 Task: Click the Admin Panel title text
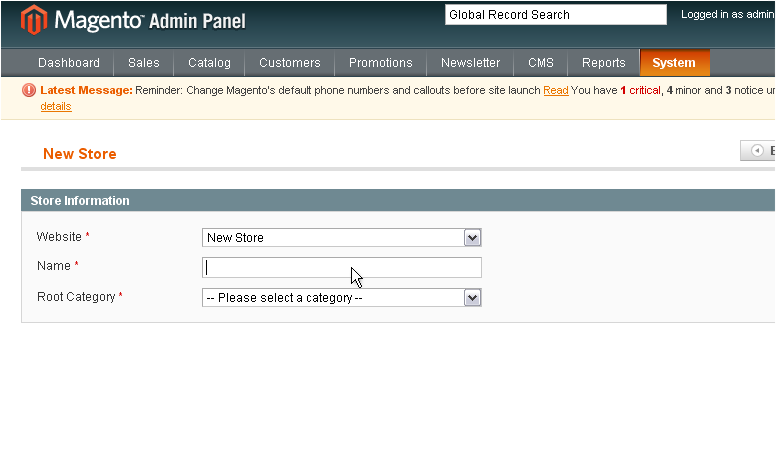[197, 21]
